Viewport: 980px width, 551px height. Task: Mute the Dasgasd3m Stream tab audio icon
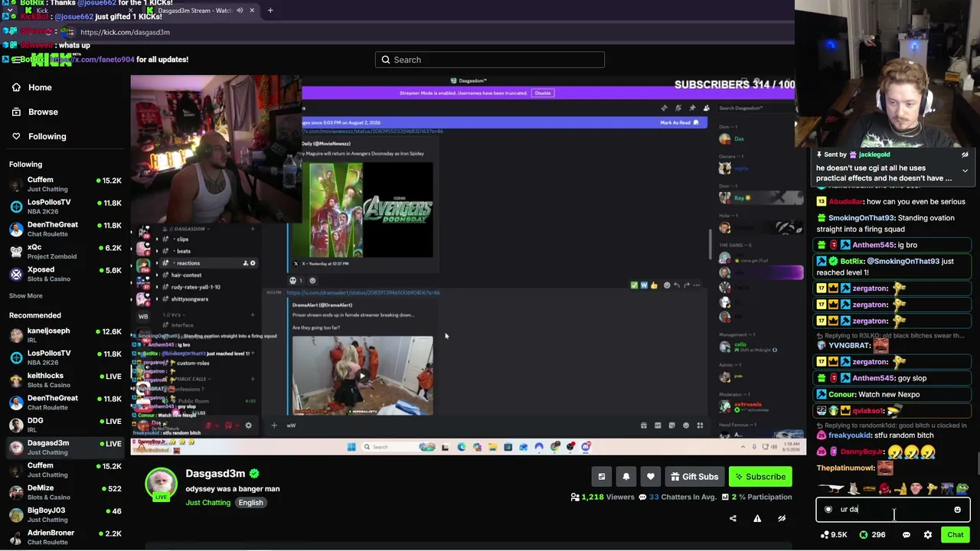pos(240,11)
